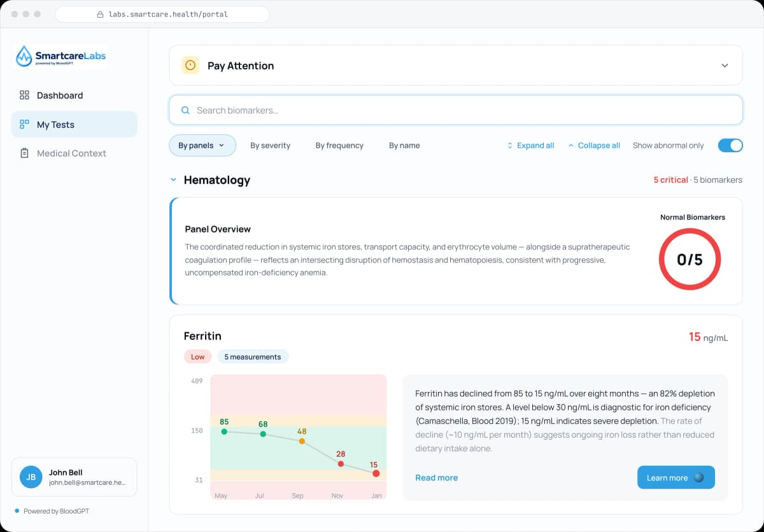Image resolution: width=764 pixels, height=532 pixels.
Task: Click the 5 biomarkers count text
Action: point(718,180)
